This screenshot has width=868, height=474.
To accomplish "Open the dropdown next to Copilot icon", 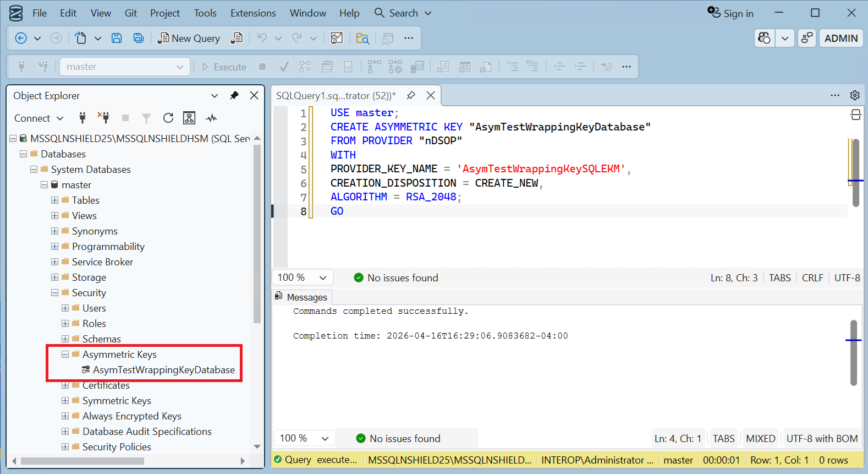I will (x=785, y=38).
